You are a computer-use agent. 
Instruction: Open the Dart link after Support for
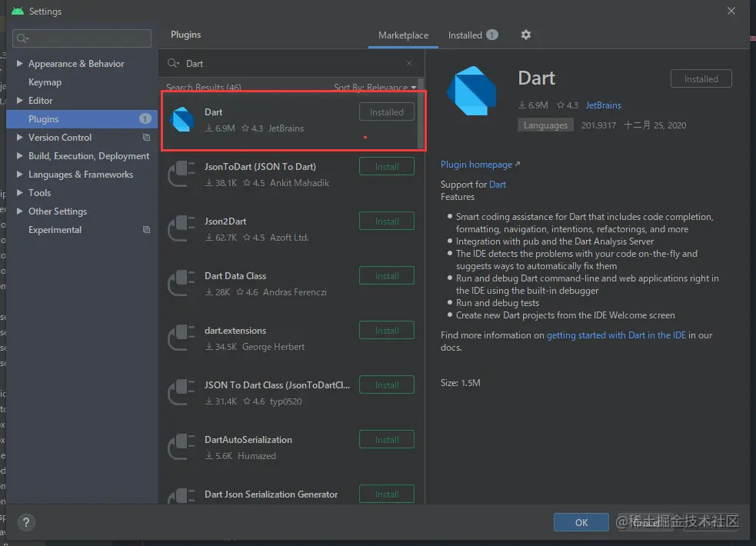pyautogui.click(x=497, y=185)
